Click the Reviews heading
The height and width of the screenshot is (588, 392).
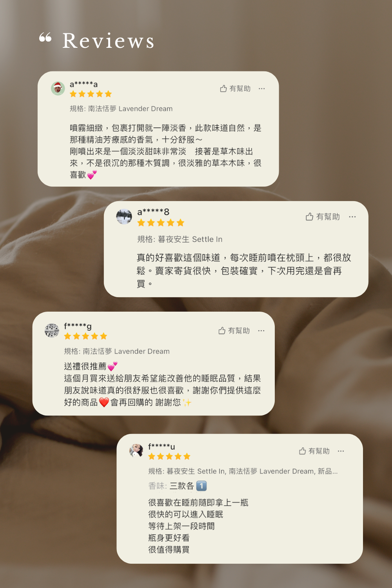tap(109, 41)
